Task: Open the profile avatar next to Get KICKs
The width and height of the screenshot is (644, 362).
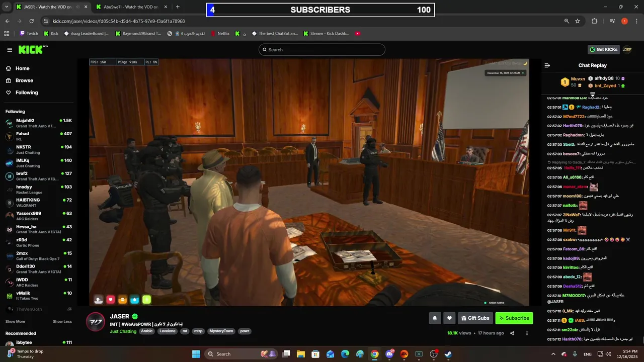Action: tap(627, 50)
